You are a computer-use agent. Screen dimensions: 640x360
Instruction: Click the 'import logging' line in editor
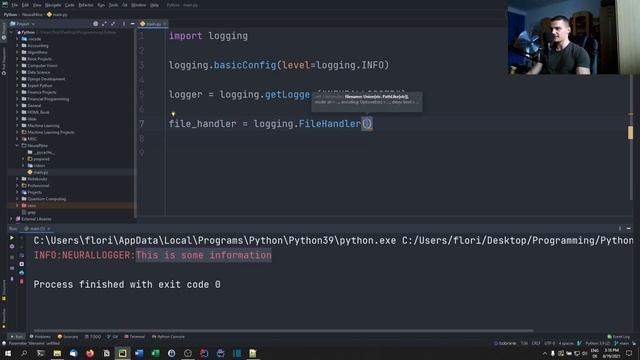[208, 36]
